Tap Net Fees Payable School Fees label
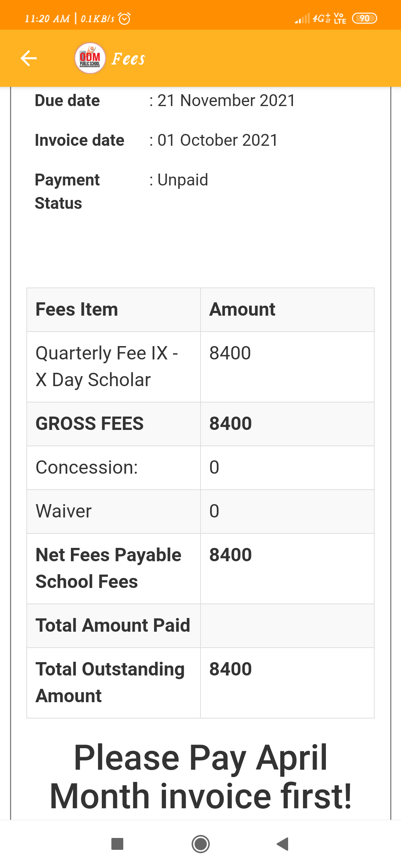The image size is (401, 868). 108,568
